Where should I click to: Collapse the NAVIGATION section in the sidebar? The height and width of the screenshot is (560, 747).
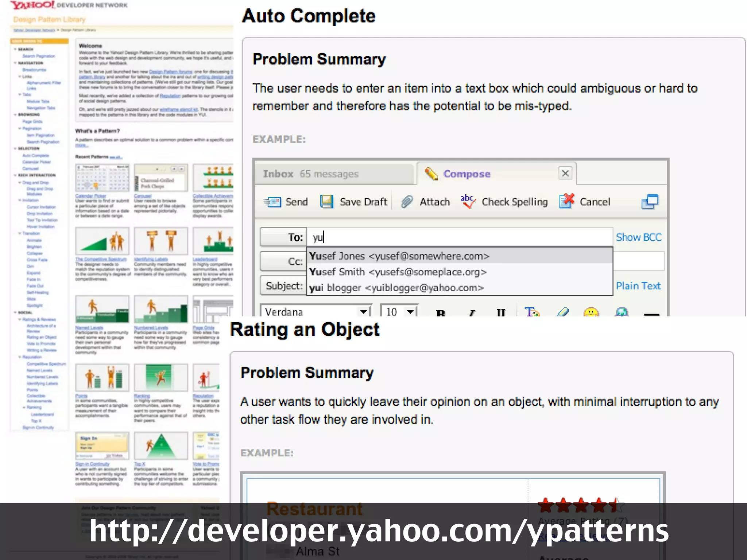click(15, 63)
